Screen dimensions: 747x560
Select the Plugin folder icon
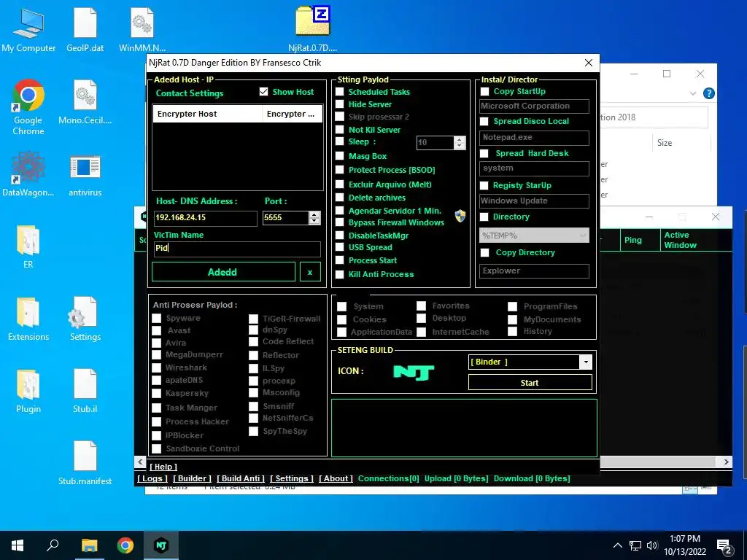[28, 391]
